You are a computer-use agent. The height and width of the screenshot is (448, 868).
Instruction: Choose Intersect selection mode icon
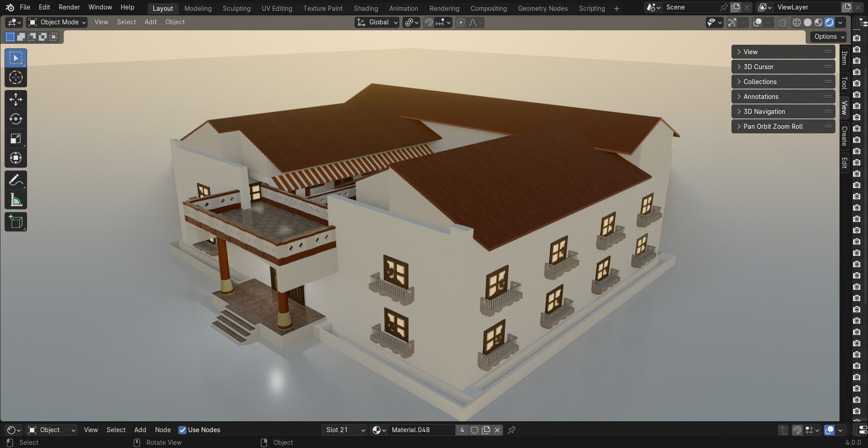[53, 37]
